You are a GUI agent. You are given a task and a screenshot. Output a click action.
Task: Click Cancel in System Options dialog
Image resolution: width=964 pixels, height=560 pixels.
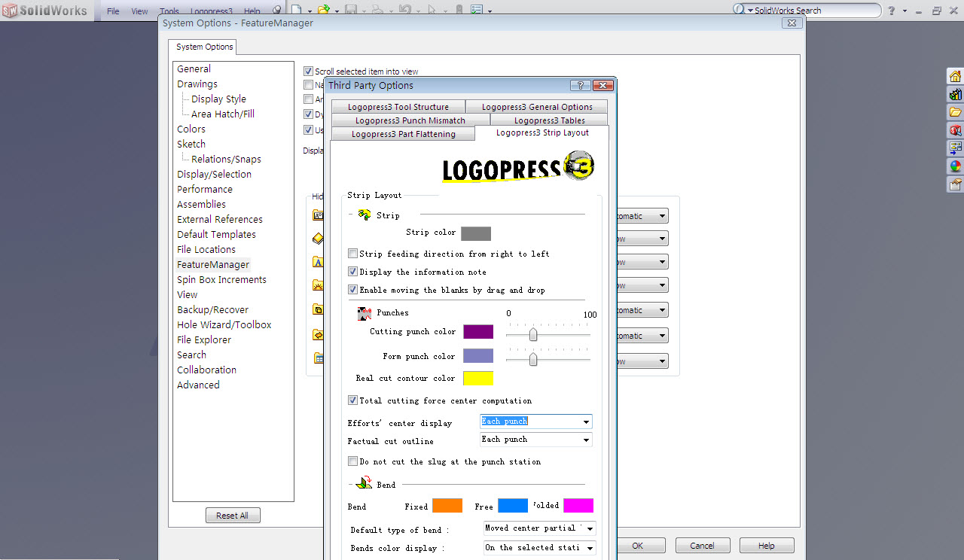tap(702, 546)
